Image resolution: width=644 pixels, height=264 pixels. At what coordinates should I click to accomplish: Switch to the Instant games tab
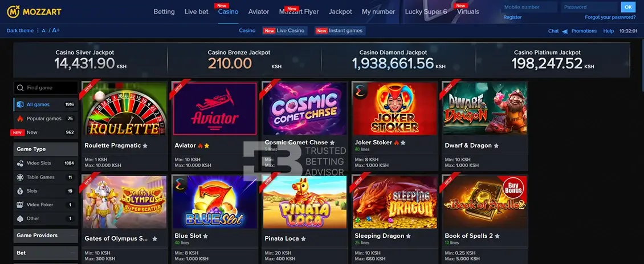click(340, 30)
